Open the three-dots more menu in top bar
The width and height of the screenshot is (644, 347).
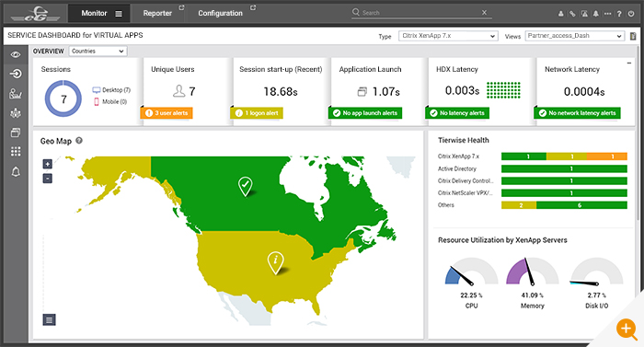(607, 14)
